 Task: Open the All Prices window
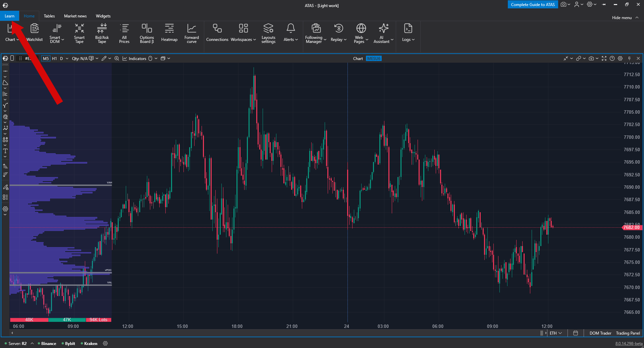coord(124,33)
